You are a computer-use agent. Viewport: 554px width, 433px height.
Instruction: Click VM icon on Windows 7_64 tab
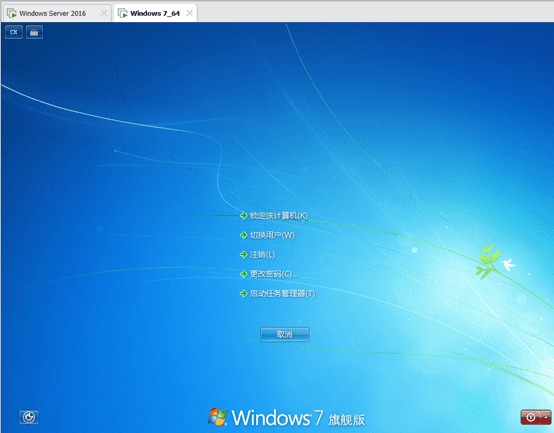coord(123,13)
